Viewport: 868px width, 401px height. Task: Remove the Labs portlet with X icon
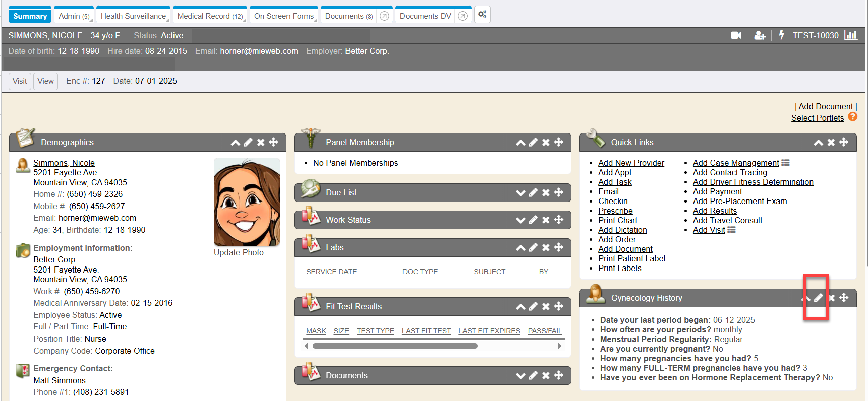pyautogui.click(x=546, y=247)
